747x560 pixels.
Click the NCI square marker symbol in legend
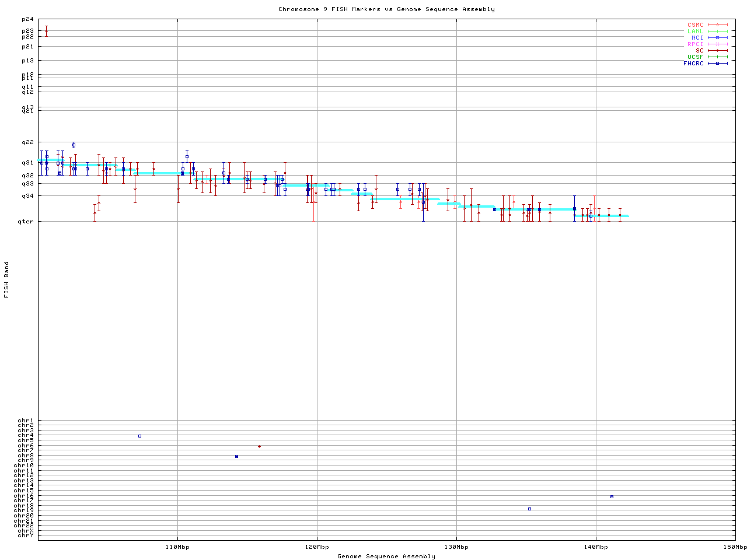pyautogui.click(x=717, y=38)
